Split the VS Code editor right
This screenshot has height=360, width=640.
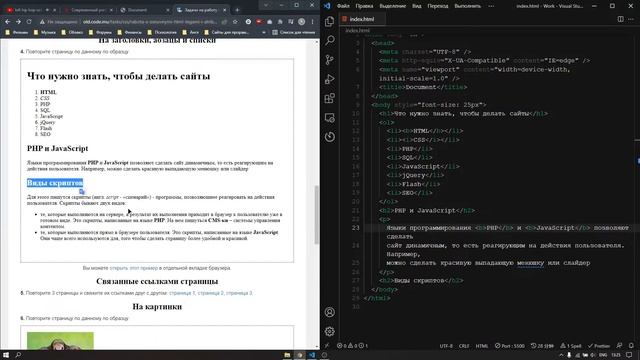pos(620,19)
